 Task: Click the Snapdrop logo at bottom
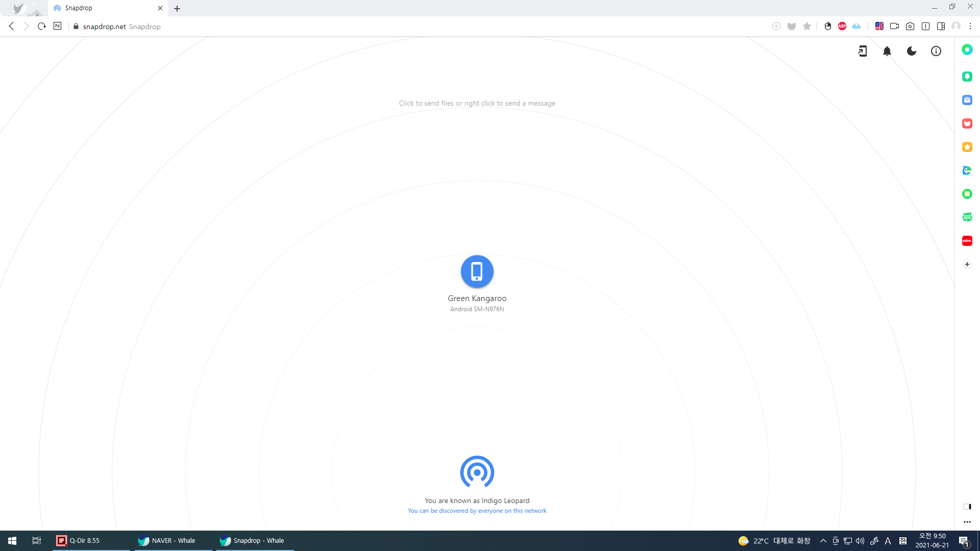(477, 472)
